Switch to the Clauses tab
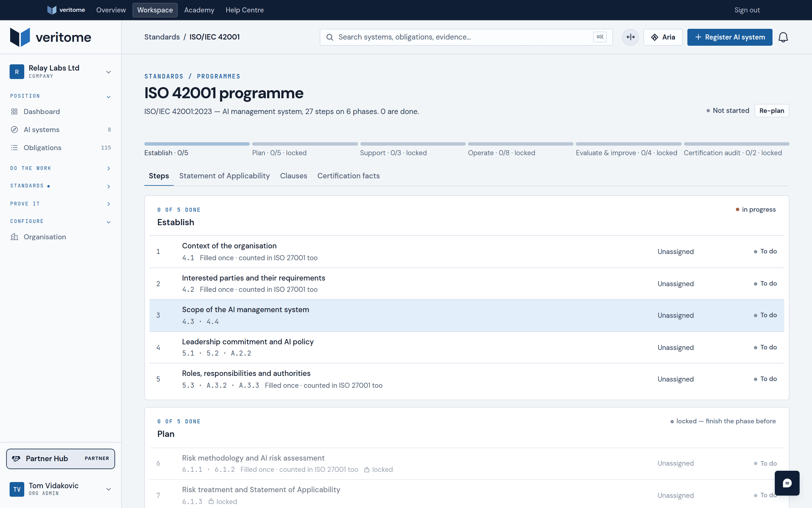Screen dimensions: 812x508 [293, 176]
